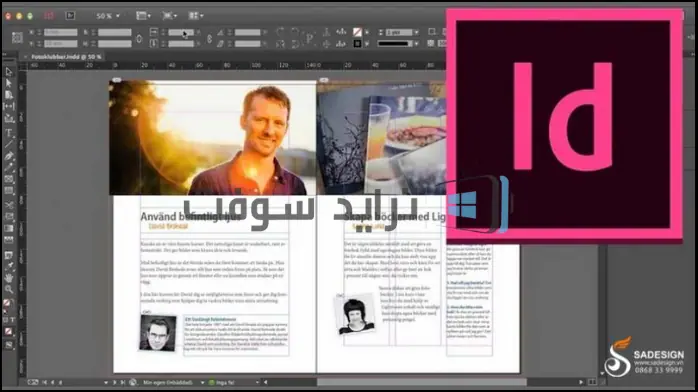Select the Line tool
This screenshot has height=392, width=698.
click(x=8, y=144)
